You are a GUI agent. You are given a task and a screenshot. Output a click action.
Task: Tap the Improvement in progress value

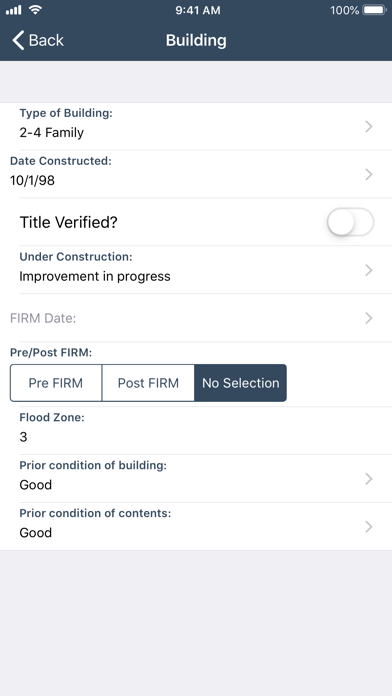point(95,277)
